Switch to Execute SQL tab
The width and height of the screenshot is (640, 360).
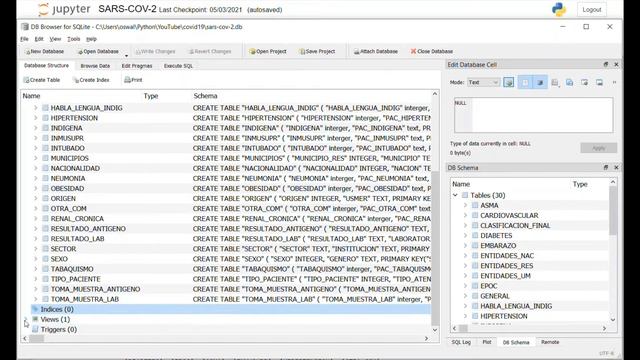[178, 66]
